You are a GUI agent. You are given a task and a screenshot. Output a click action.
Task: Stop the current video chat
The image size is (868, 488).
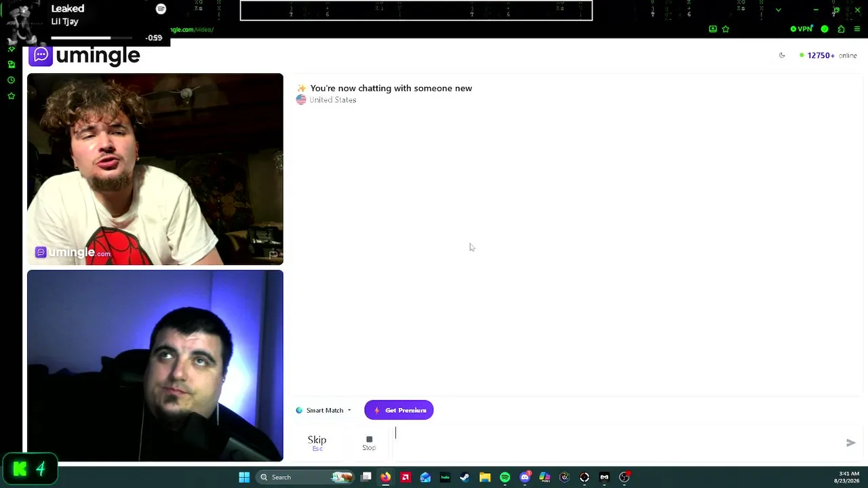point(369,443)
